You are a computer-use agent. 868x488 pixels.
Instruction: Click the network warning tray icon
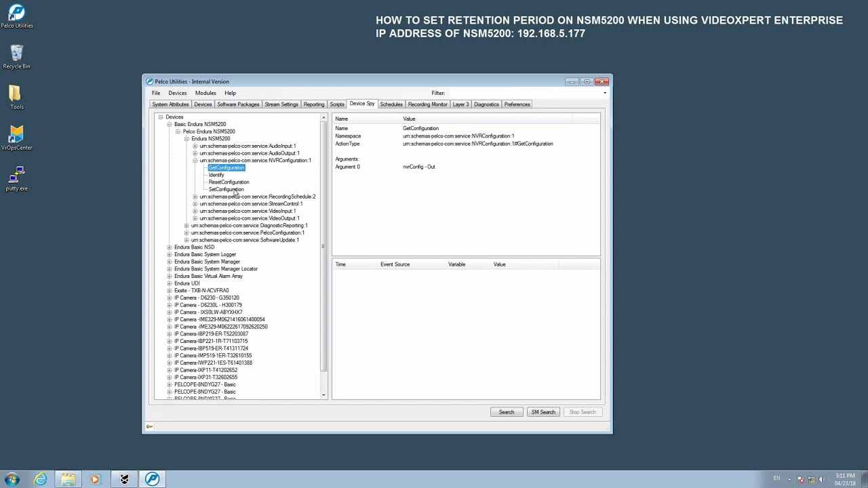point(812,480)
